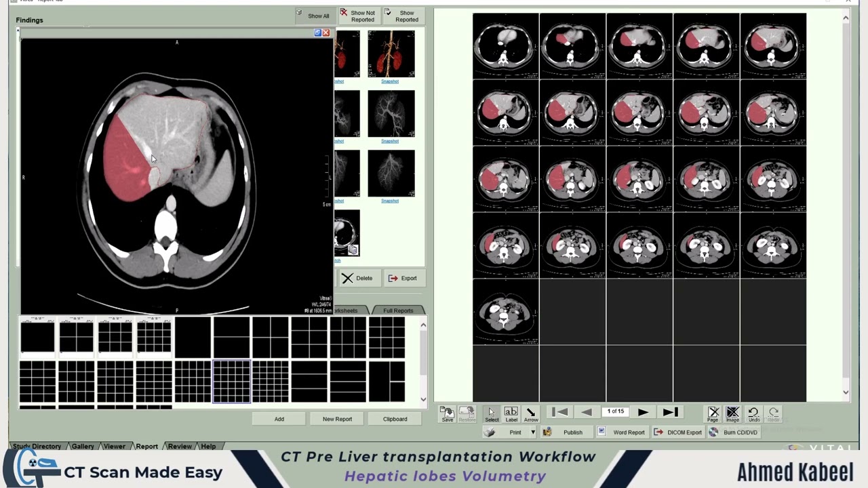
Task: Click the Clipboard button
Action: tap(395, 419)
